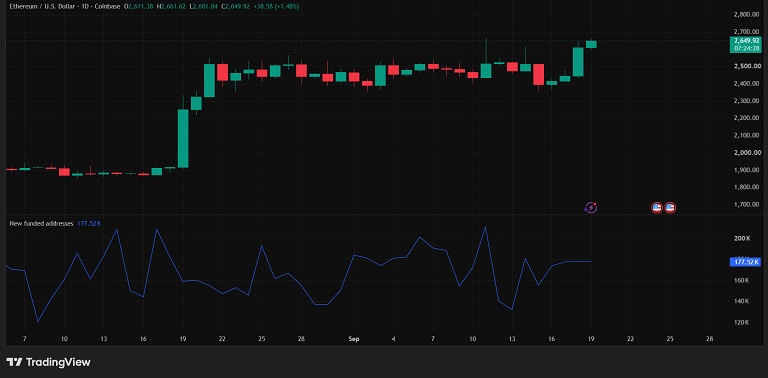The image size is (768, 378).
Task: Click the 160 K indicator axis label
Action: click(x=742, y=281)
